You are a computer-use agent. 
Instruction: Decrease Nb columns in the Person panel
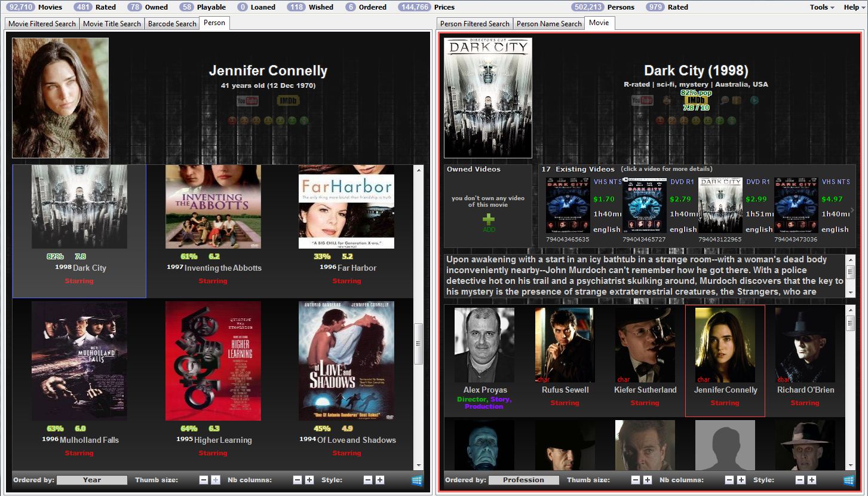point(297,480)
